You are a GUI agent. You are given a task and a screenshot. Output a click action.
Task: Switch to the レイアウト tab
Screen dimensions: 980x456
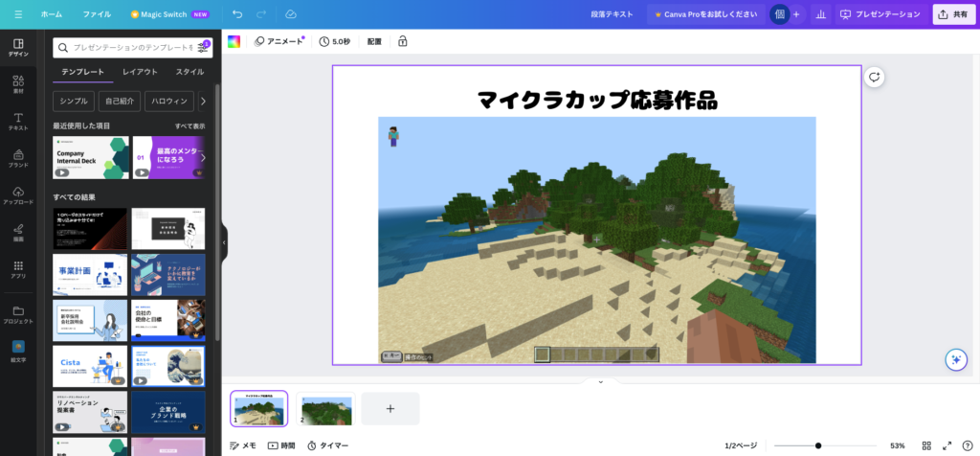pos(140,72)
